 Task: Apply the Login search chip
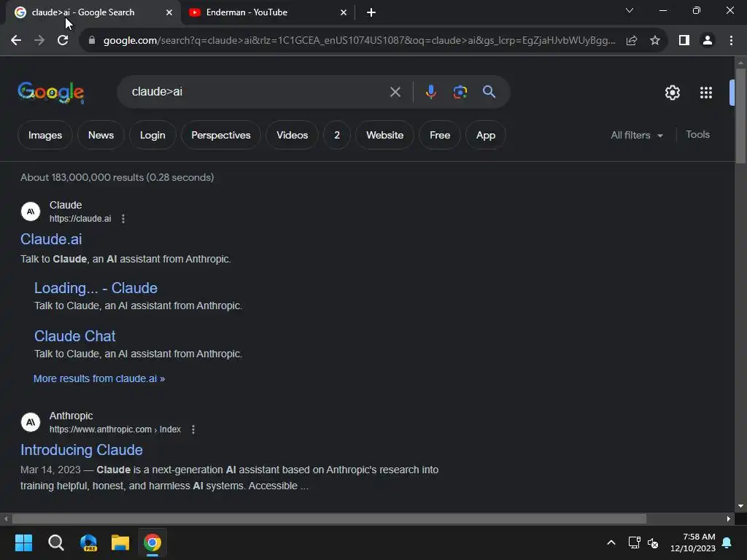[152, 135]
